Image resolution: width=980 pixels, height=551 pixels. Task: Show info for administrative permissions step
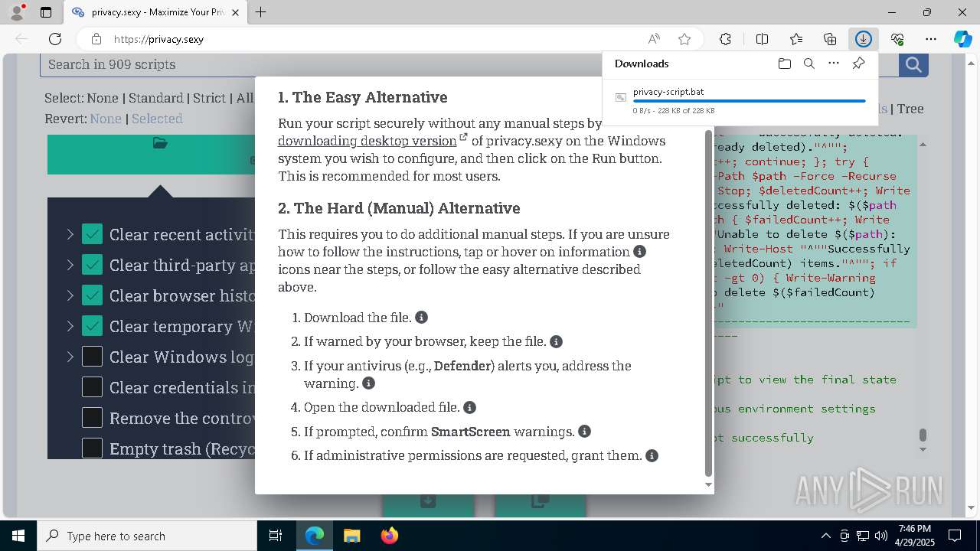click(x=652, y=455)
